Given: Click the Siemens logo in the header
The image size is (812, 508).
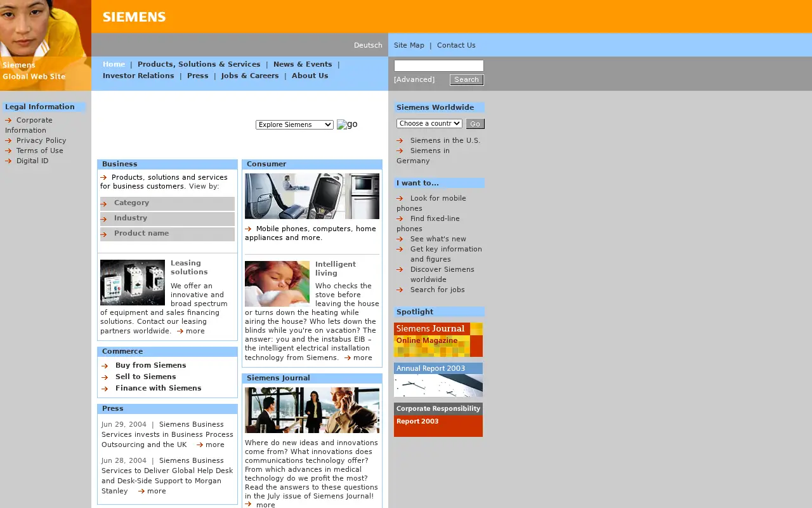Looking at the screenshot, I should pos(134,17).
